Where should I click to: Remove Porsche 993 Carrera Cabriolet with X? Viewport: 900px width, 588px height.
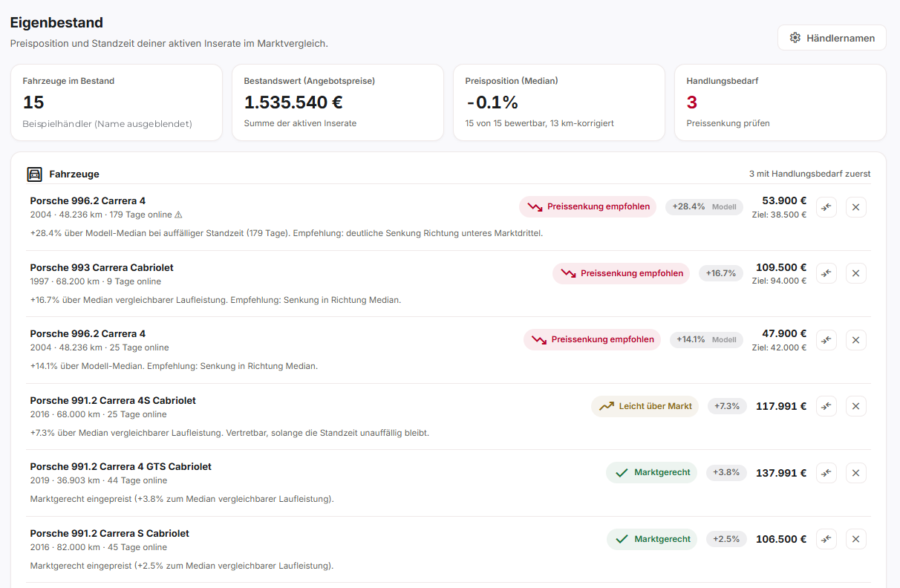pos(856,274)
